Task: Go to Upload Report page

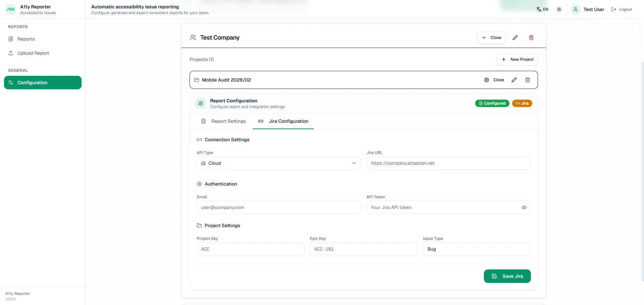Action: pyautogui.click(x=33, y=53)
